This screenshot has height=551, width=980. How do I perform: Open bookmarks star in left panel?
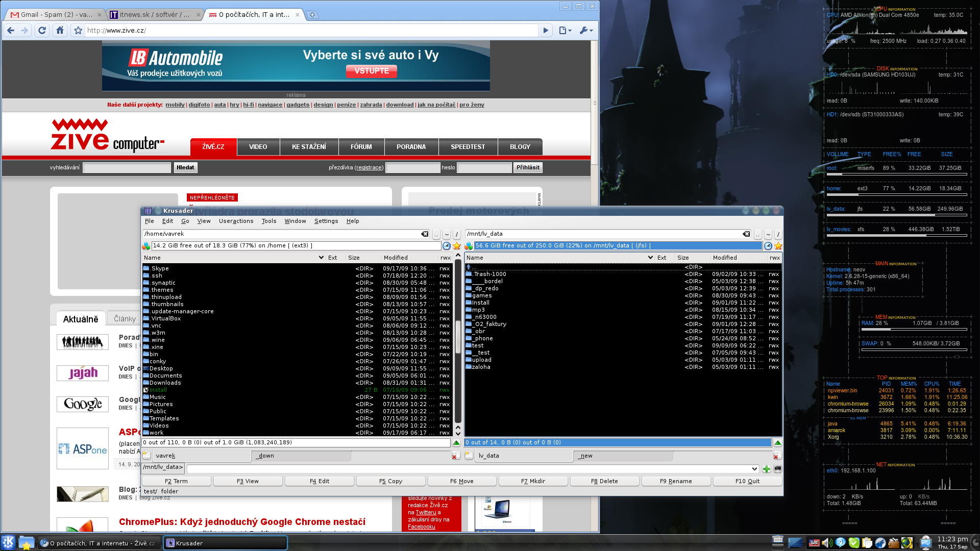pos(457,246)
